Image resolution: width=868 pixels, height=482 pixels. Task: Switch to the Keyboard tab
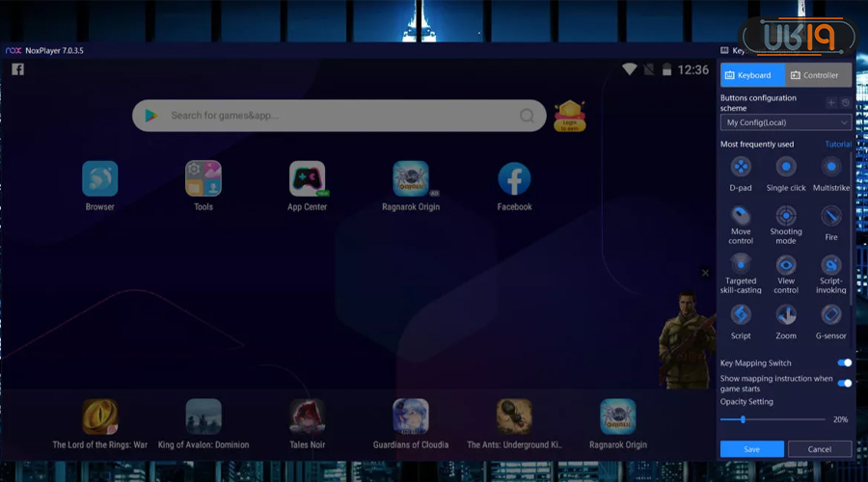tap(752, 75)
